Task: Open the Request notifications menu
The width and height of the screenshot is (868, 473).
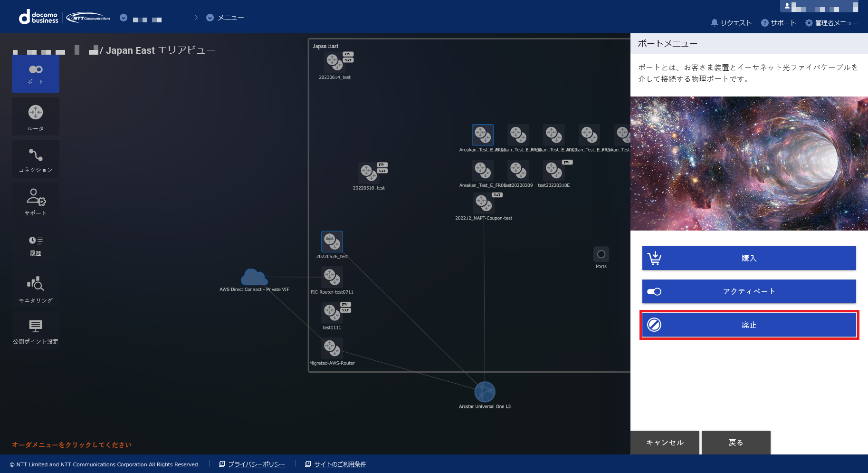Action: click(x=731, y=23)
